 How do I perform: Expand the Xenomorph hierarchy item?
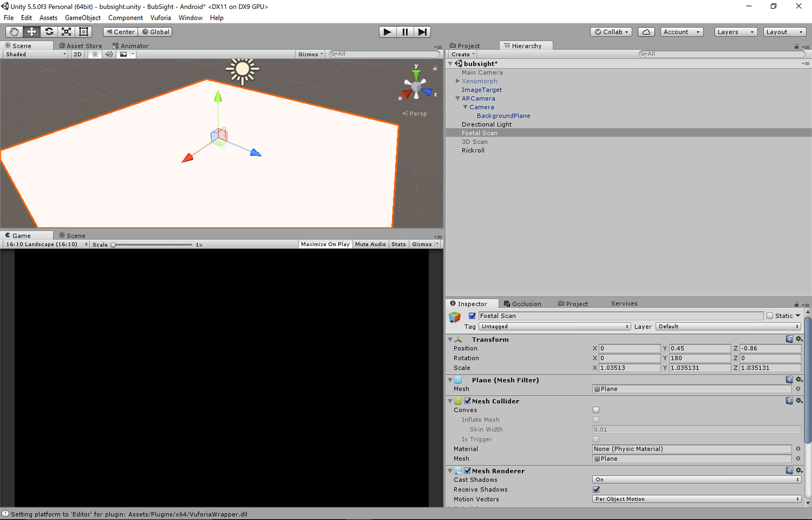[458, 81]
